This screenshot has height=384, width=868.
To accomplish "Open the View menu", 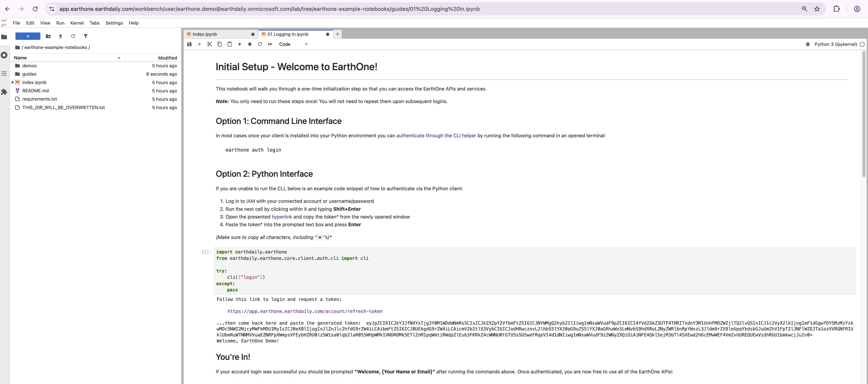I will 45,23.
